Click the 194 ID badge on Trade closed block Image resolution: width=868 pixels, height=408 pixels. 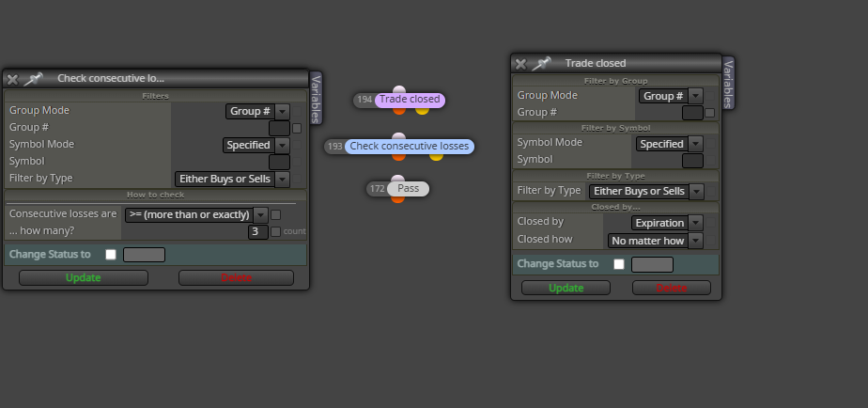click(x=364, y=100)
